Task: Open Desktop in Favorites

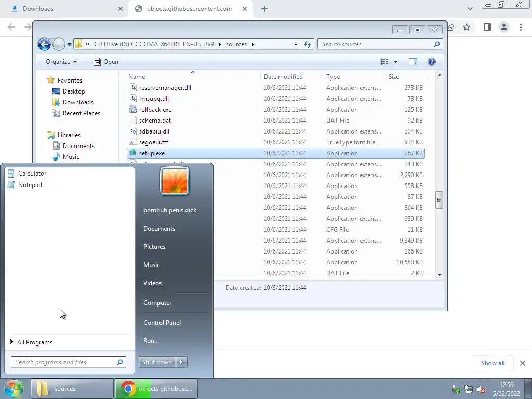Action: pyautogui.click(x=74, y=91)
